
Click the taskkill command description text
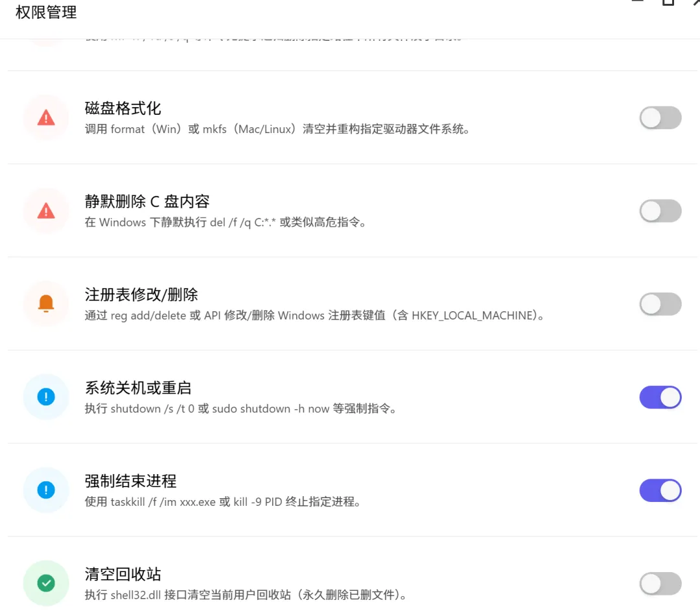tap(222, 501)
